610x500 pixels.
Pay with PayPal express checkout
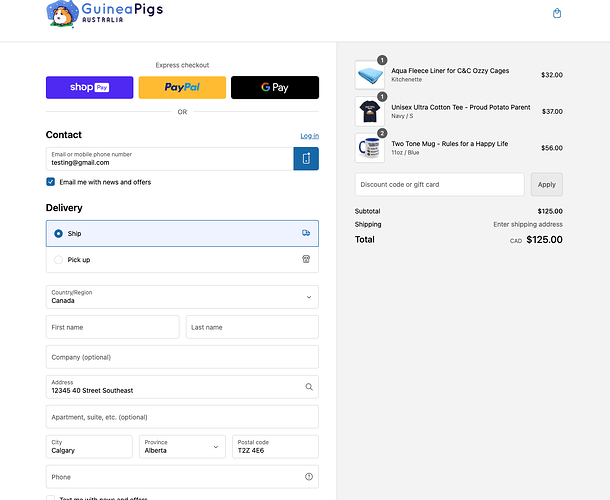point(182,87)
